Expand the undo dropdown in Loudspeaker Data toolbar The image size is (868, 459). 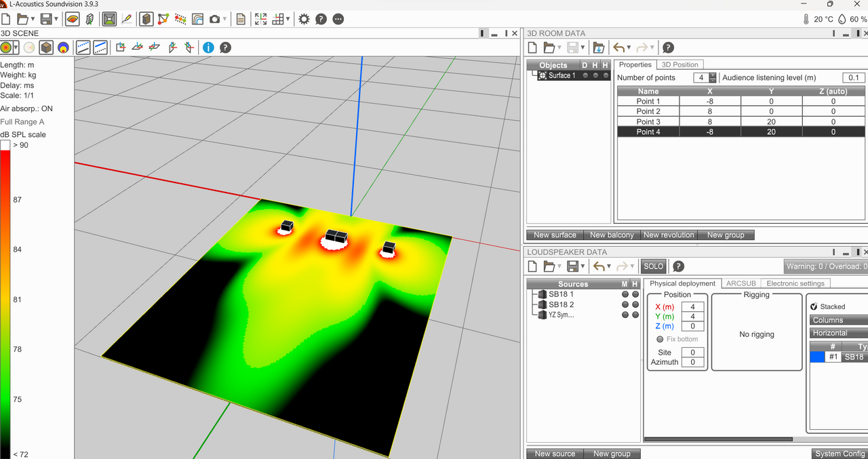pos(609,267)
